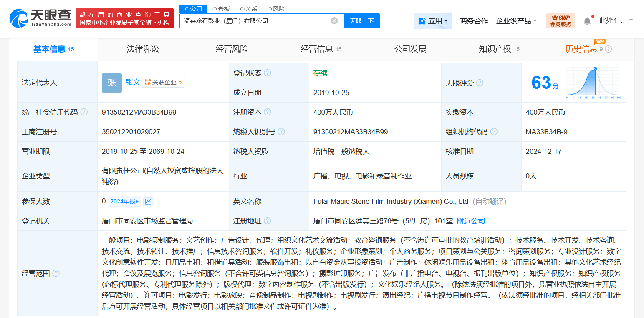
Task: Switch to the 公司发展 tab
Action: click(410, 49)
